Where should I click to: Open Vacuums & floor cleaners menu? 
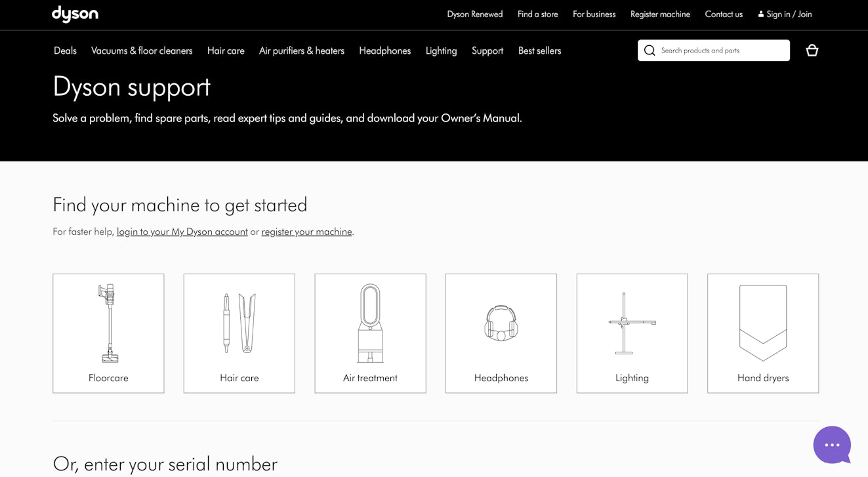click(x=142, y=51)
